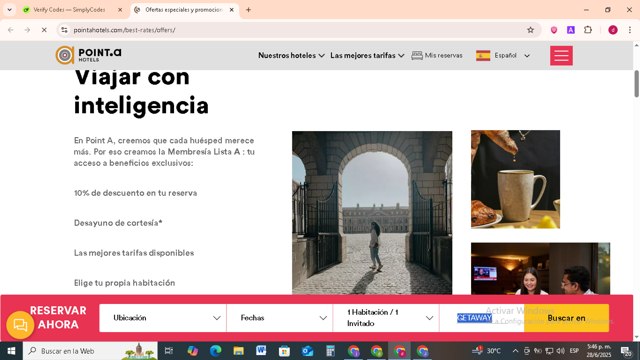Click the Point A Hotels logo

[89, 55]
